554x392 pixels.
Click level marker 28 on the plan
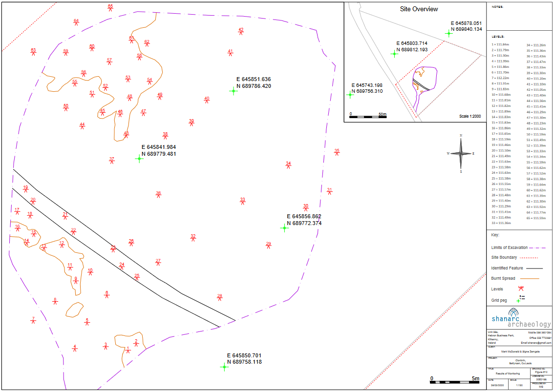(220, 298)
